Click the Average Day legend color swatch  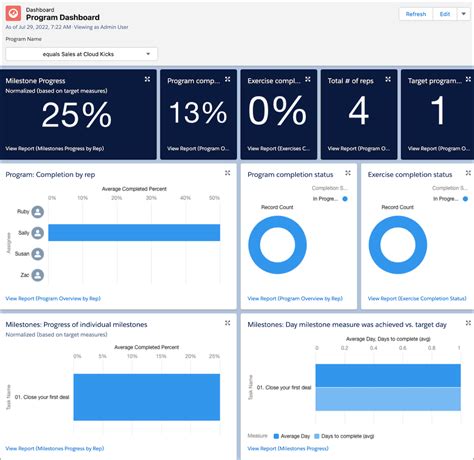276,436
